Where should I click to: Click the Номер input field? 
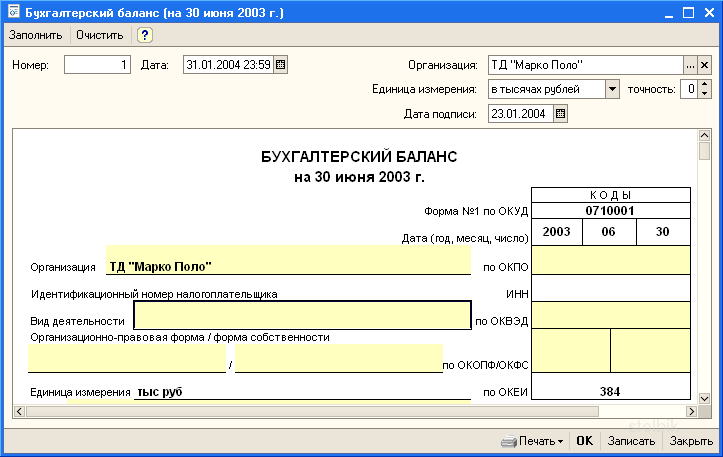(x=97, y=65)
